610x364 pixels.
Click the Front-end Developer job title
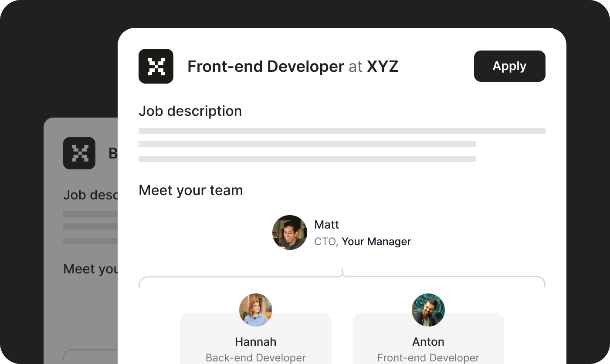(266, 67)
